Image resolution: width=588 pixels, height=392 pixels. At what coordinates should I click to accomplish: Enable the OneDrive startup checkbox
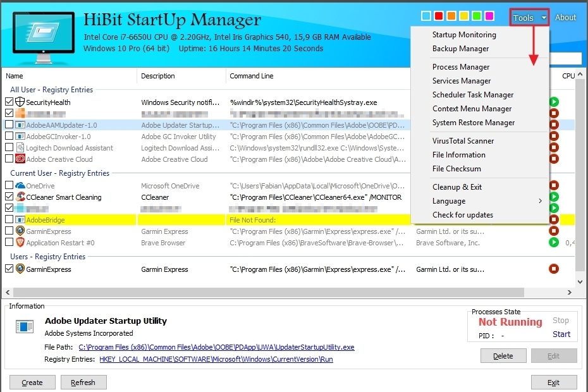9,185
